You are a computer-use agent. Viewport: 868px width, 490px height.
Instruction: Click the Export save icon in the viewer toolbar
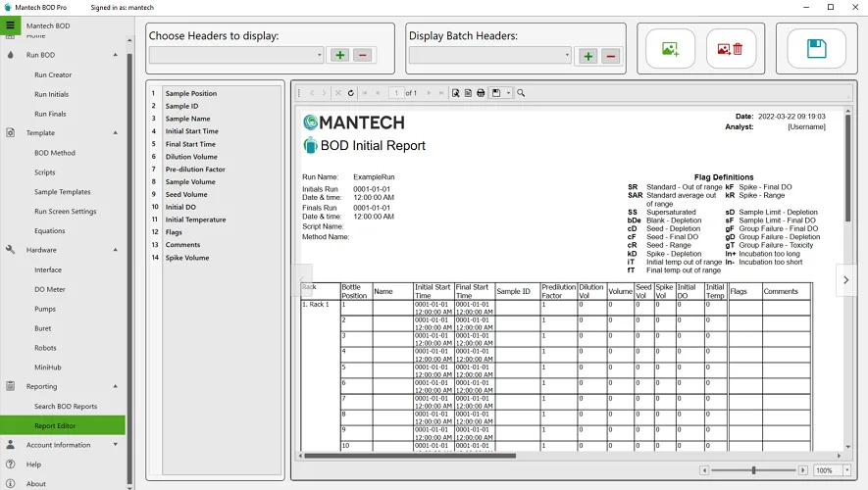tap(496, 93)
